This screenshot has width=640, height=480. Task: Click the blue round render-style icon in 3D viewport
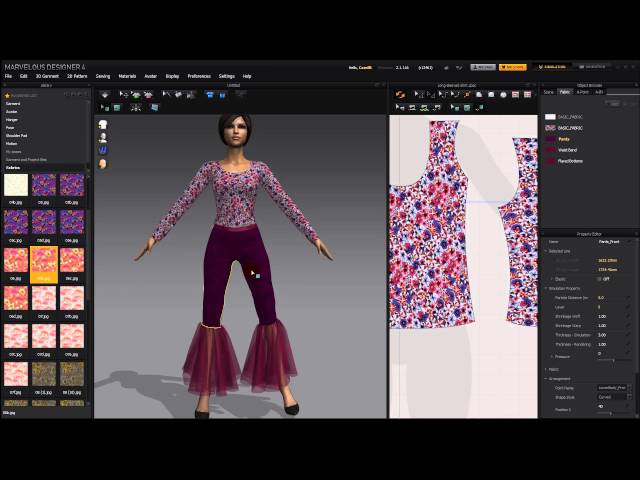[103, 150]
